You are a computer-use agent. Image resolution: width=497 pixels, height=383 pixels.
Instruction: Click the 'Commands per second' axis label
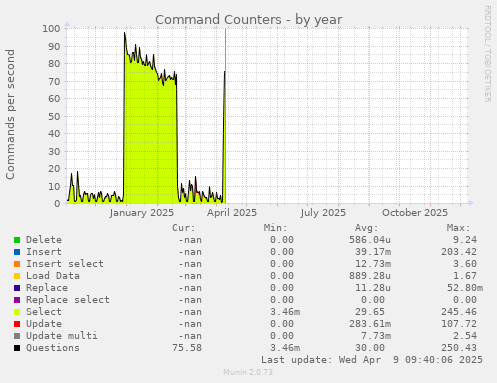[x=10, y=114]
